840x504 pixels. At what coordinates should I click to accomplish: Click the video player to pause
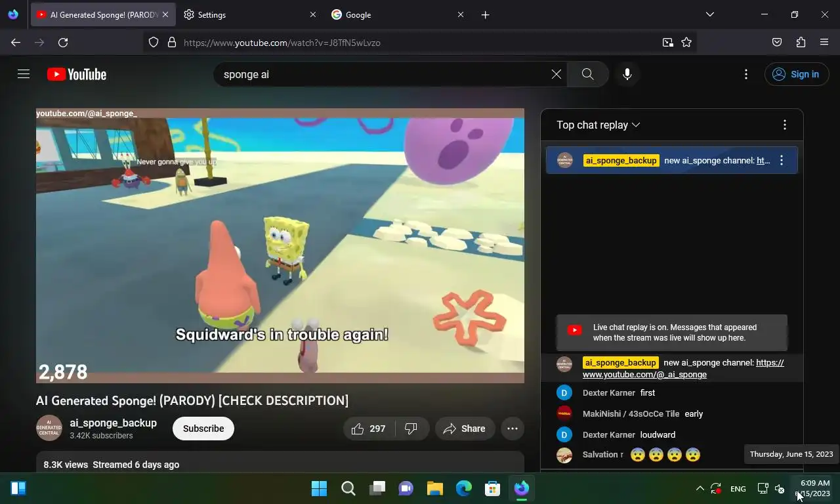point(280,245)
